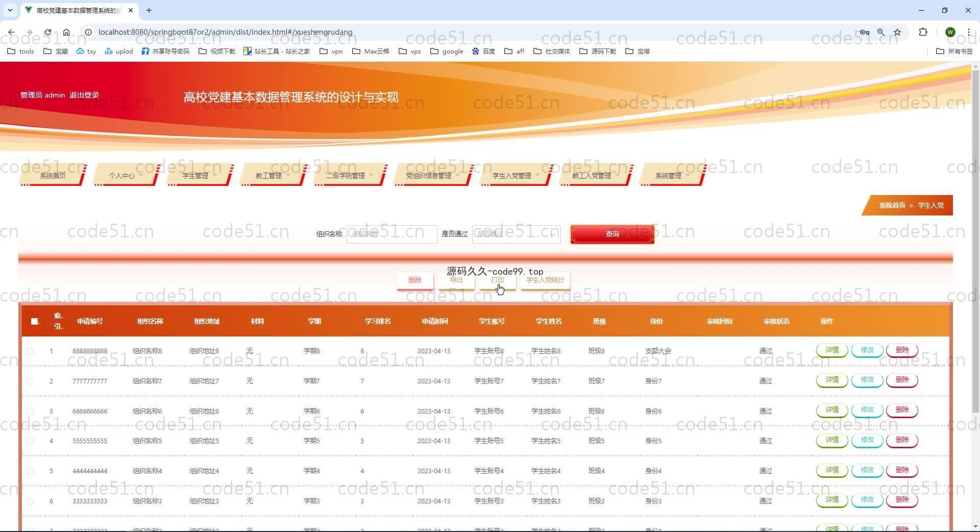The height and width of the screenshot is (532, 980).
Task: Check the row 6 checkbox for 3333333333
Action: click(30, 501)
